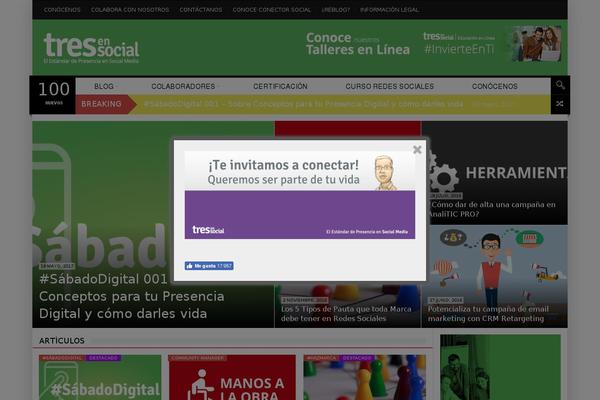This screenshot has height=400, width=600.
Task: Click the CONTÁCTANOS top link
Action: click(201, 10)
